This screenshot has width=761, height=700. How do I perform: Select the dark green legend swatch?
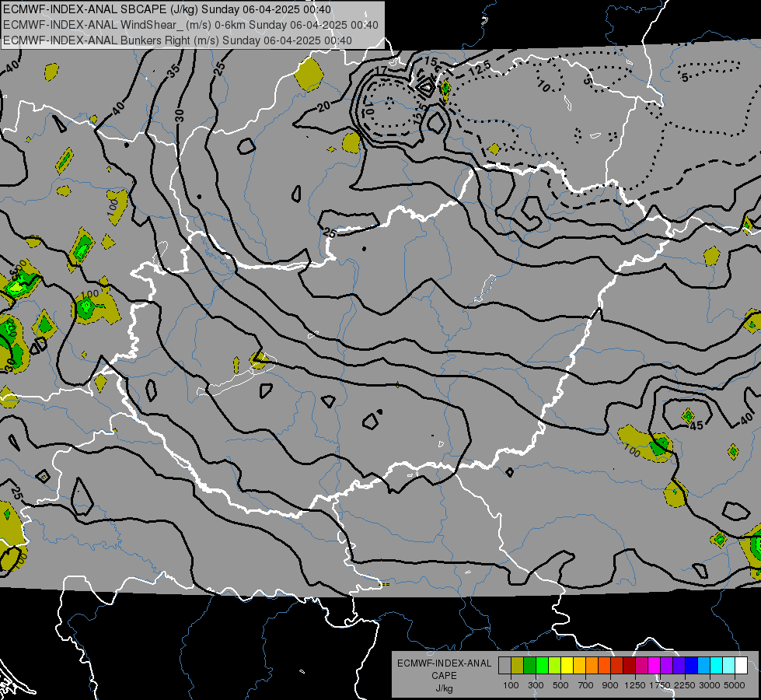coord(529,666)
